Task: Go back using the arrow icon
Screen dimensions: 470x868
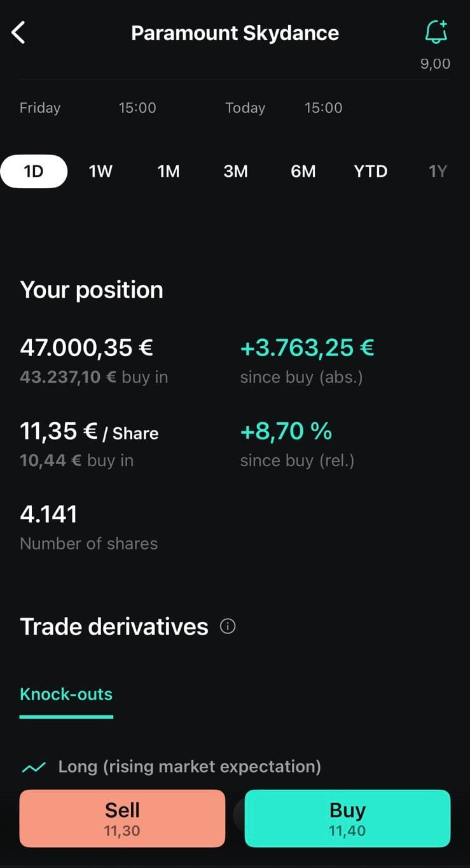Action: pos(18,32)
